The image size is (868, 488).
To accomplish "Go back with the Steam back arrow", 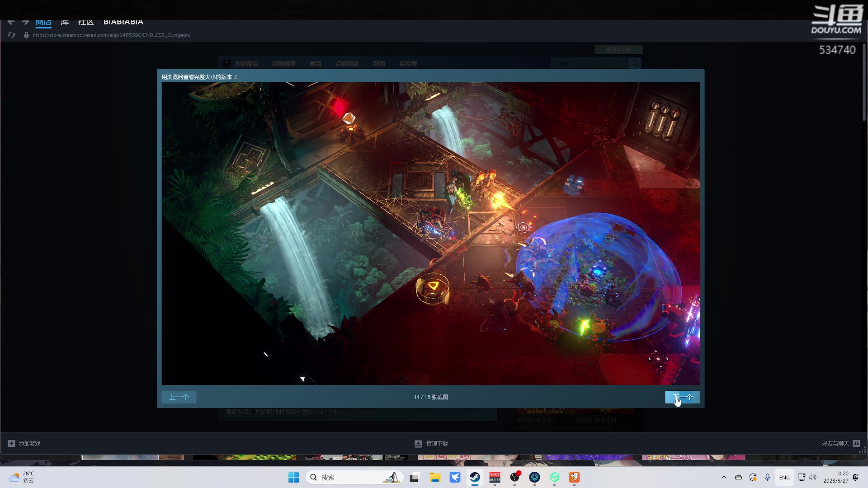I will (11, 22).
